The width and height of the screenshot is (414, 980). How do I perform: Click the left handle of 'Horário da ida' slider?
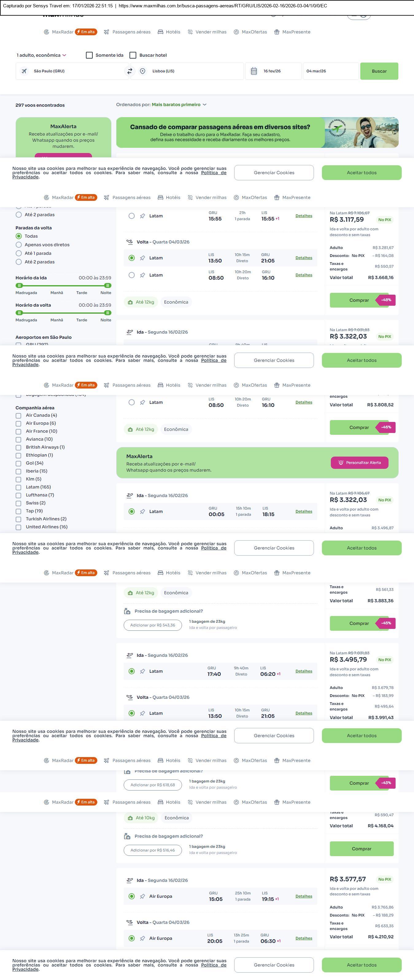[x=19, y=285]
